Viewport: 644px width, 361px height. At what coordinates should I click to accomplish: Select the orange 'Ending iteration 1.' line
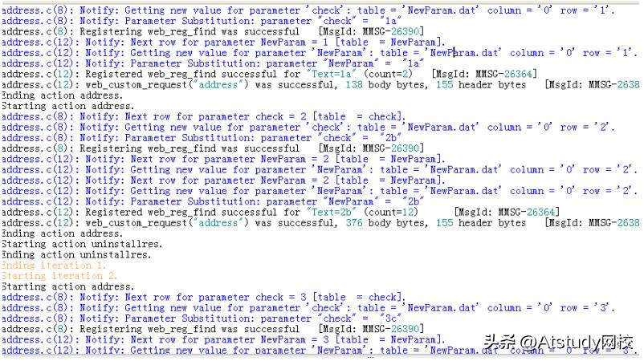coord(53,266)
